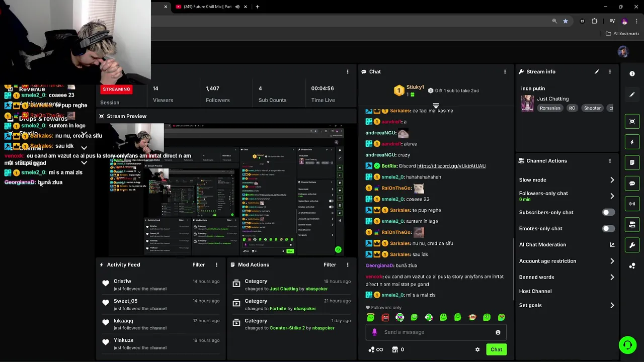Open Mod Actions three-dot menu
This screenshot has height=362, width=644.
347,264
